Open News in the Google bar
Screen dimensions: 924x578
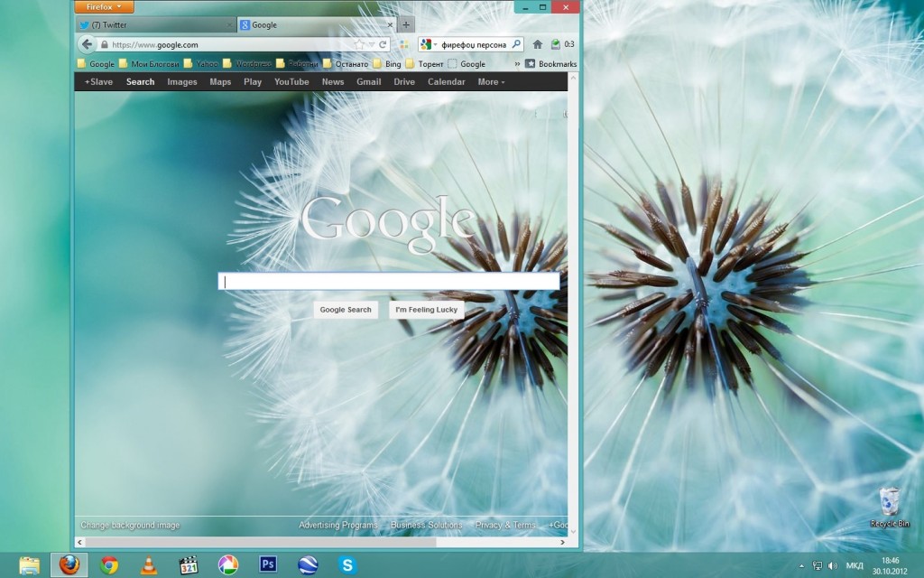tap(333, 82)
